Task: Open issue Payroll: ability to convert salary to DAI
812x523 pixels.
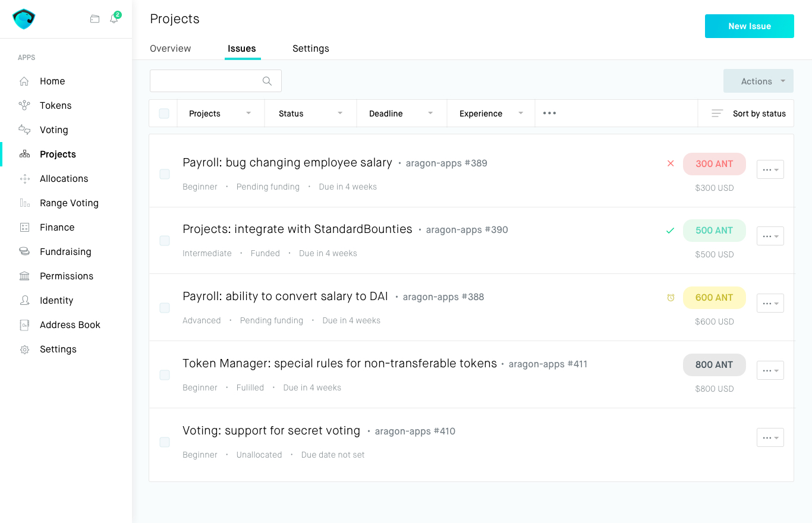Action: 285,297
